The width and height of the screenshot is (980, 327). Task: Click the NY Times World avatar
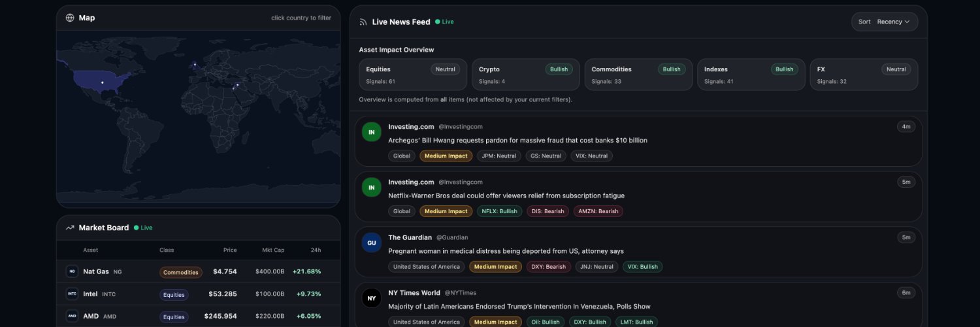click(372, 298)
